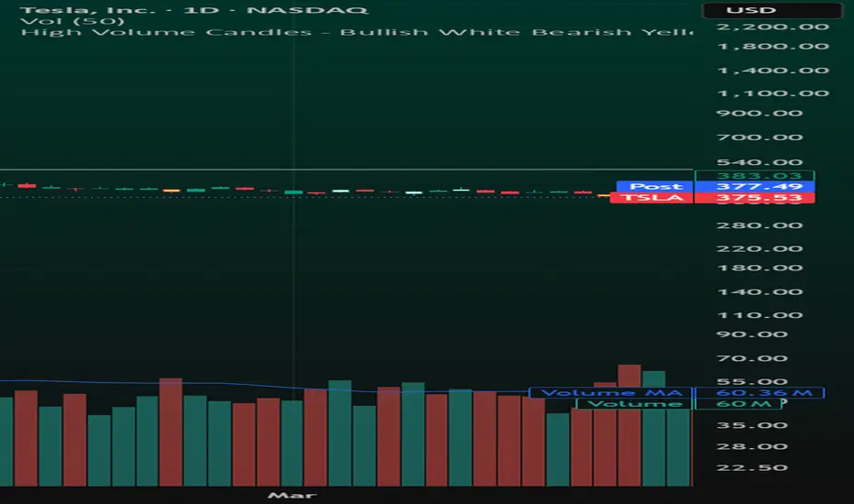Click the Tesla, Inc. symbol title
The image size is (854, 504).
pyautogui.click(x=193, y=10)
